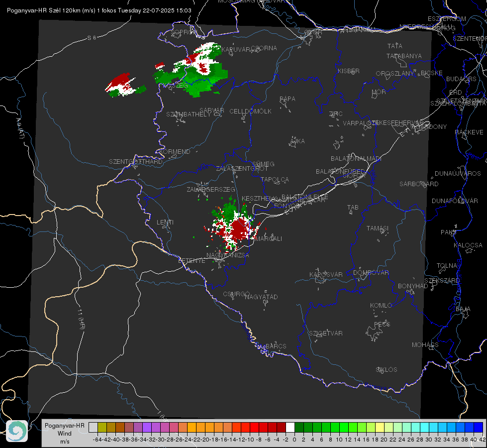Click the TAB city label
The height and width of the screenshot is (448, 487).
pos(353,208)
